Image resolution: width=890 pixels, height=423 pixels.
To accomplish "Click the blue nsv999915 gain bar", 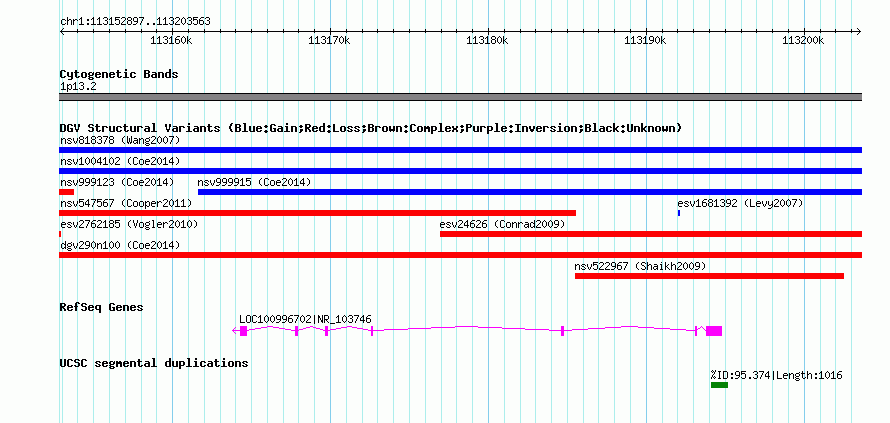I will 530,192.
